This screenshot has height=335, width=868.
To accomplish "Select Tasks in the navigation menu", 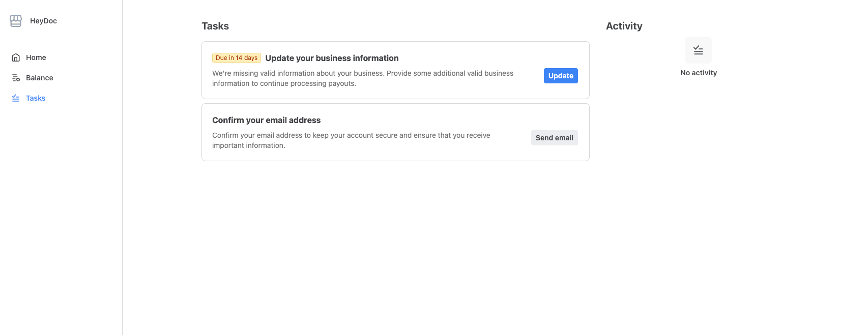I will click(x=35, y=98).
